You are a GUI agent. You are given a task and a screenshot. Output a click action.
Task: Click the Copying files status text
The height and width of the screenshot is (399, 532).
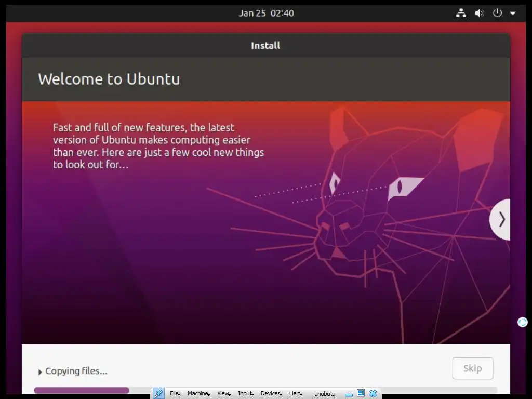click(76, 371)
